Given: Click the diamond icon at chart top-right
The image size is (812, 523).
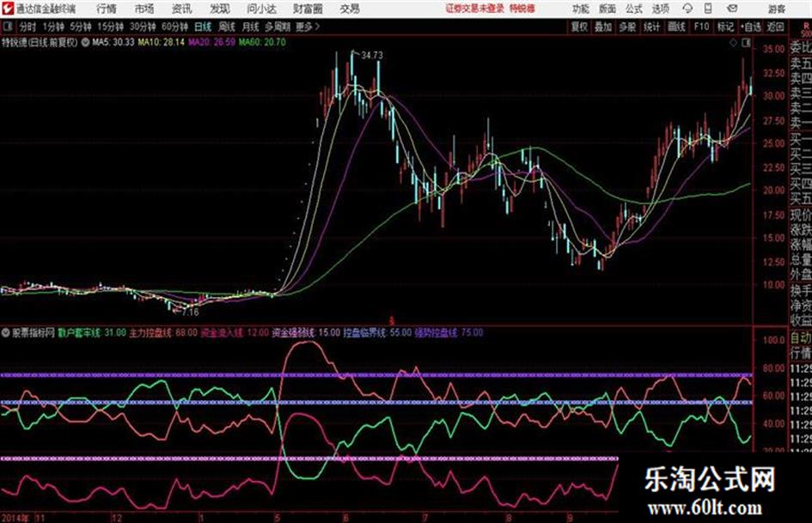Looking at the screenshot, I should click(x=733, y=43).
